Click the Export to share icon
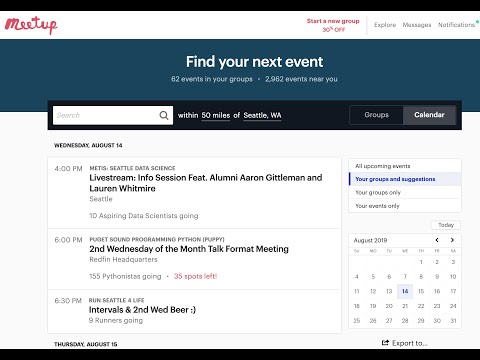Viewport: 480px width, 360px height. pyautogui.click(x=385, y=343)
